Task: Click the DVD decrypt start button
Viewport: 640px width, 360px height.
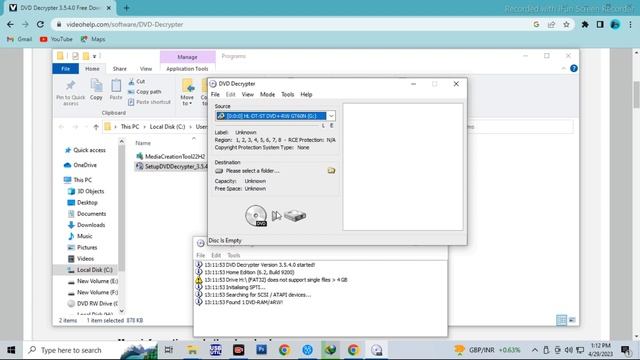Action: 276,216
